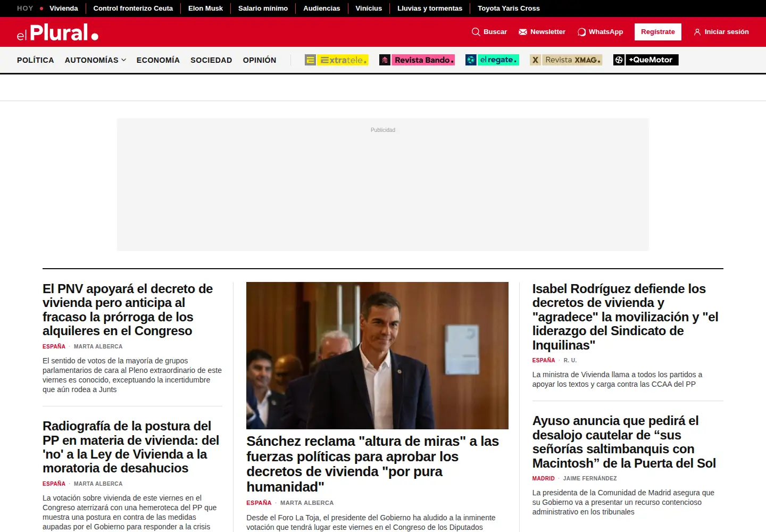Open the Control fronterizo Ceuta topic
The width and height of the screenshot is (766, 532).
[x=133, y=9]
